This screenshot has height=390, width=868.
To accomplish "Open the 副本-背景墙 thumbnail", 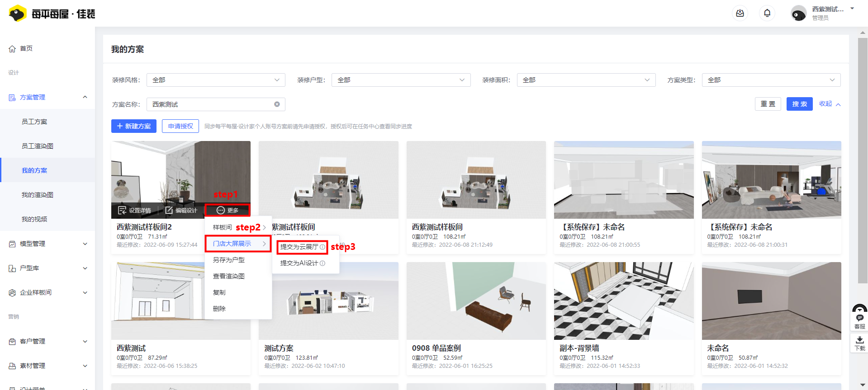I will pyautogui.click(x=624, y=301).
